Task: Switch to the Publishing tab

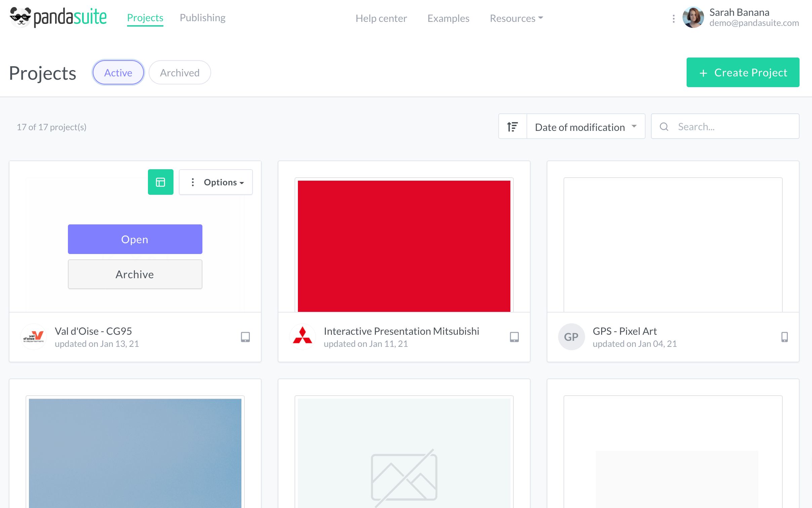Action: 202,17
